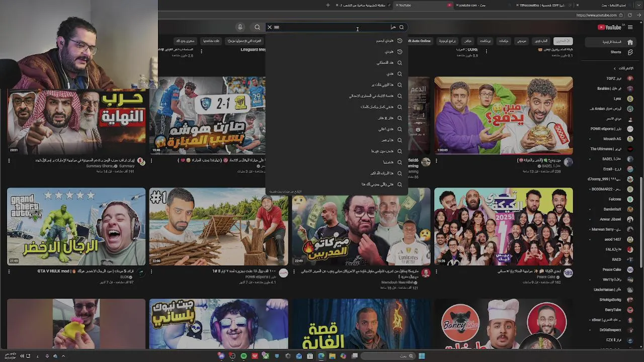Click the d7oomy_999 channel avatar

click(630, 179)
